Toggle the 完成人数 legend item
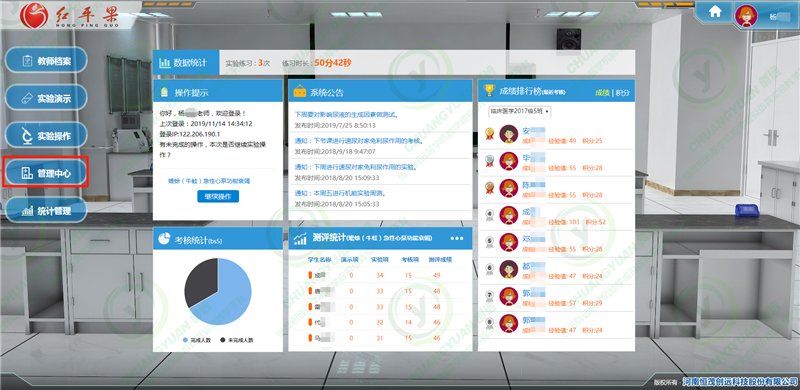This screenshot has height=390, width=800. (196, 339)
